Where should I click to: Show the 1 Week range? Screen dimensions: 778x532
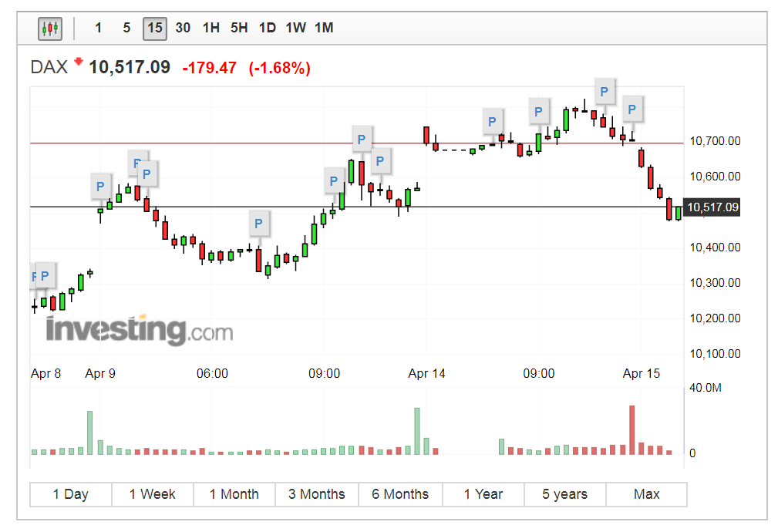click(x=152, y=494)
